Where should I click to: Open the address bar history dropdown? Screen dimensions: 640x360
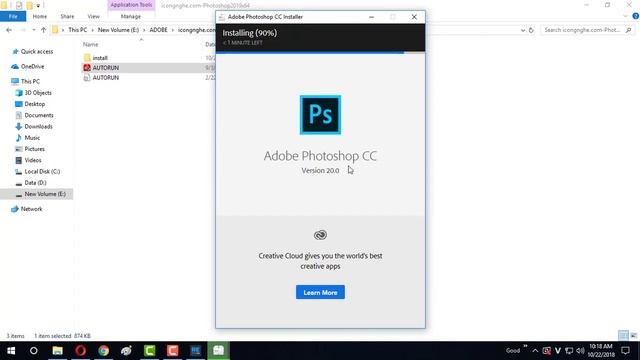[x=522, y=30]
